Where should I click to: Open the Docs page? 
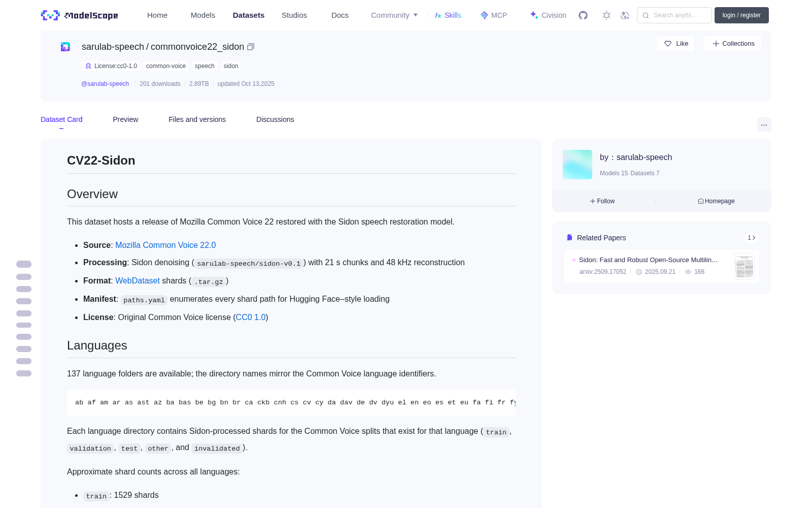click(x=340, y=15)
